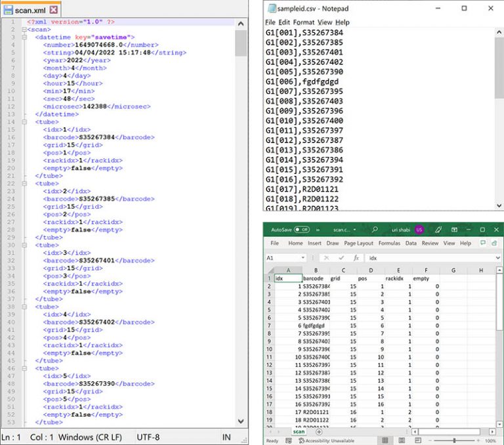The image size is (504, 445).
Task: Click the Excel search magnifier icon
Action: [375, 230]
